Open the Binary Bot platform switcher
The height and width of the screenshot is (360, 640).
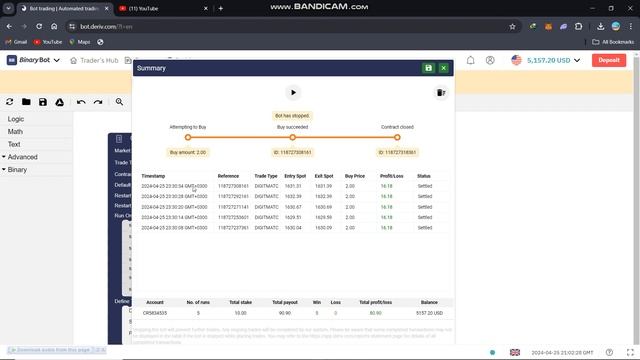coord(33,60)
